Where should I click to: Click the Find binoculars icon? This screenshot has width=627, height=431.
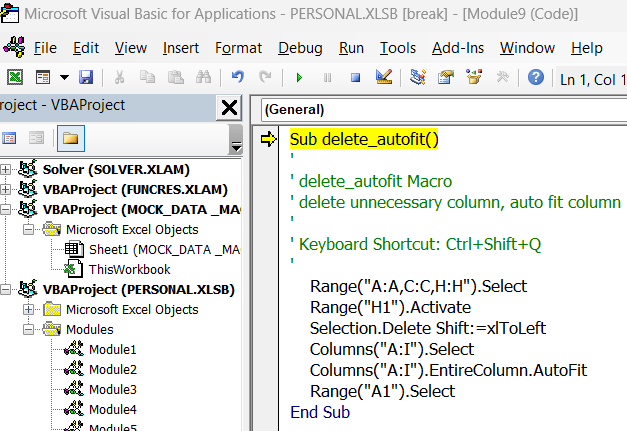click(x=203, y=77)
